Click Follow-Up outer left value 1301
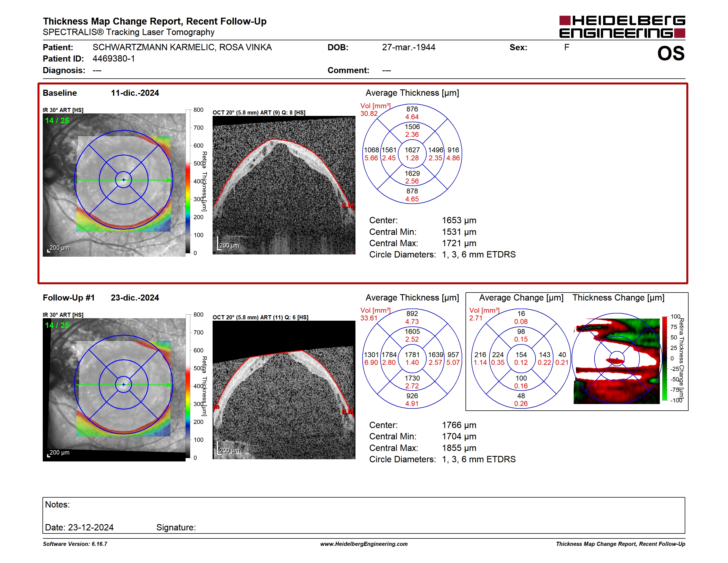 click(371, 355)
